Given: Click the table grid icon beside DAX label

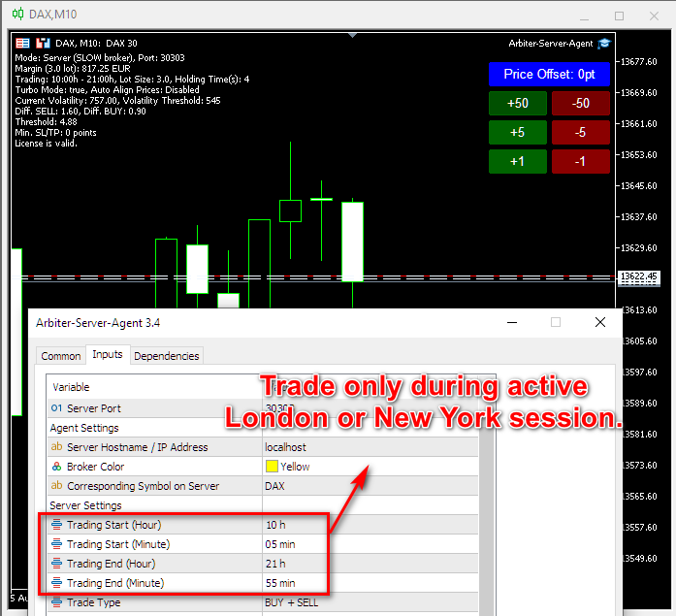Looking at the screenshot, I should 23,43.
